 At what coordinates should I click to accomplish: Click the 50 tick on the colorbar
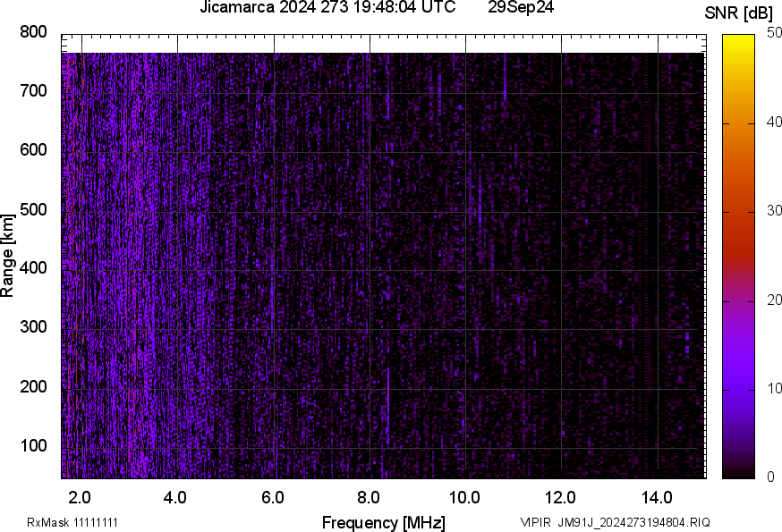pos(775,34)
